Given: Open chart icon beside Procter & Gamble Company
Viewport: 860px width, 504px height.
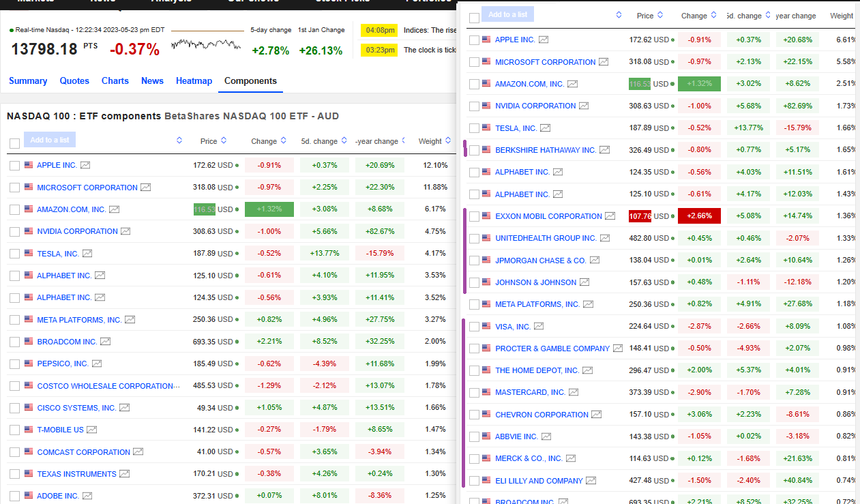Looking at the screenshot, I should click(x=618, y=349).
